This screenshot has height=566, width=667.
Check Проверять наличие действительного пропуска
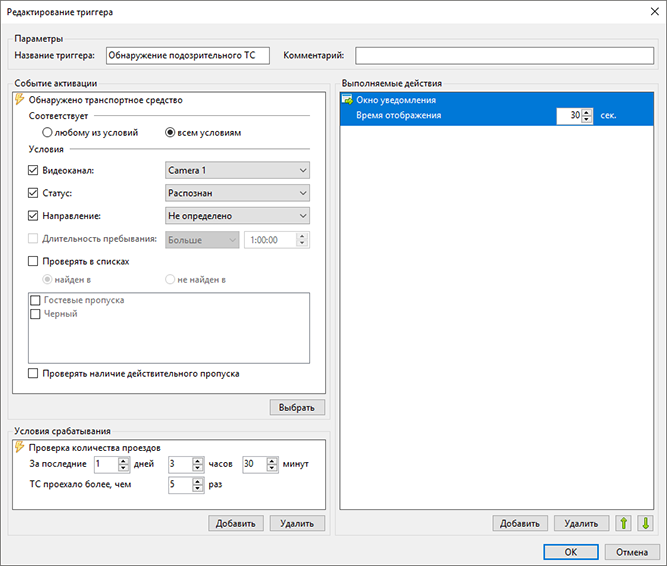click(x=33, y=373)
